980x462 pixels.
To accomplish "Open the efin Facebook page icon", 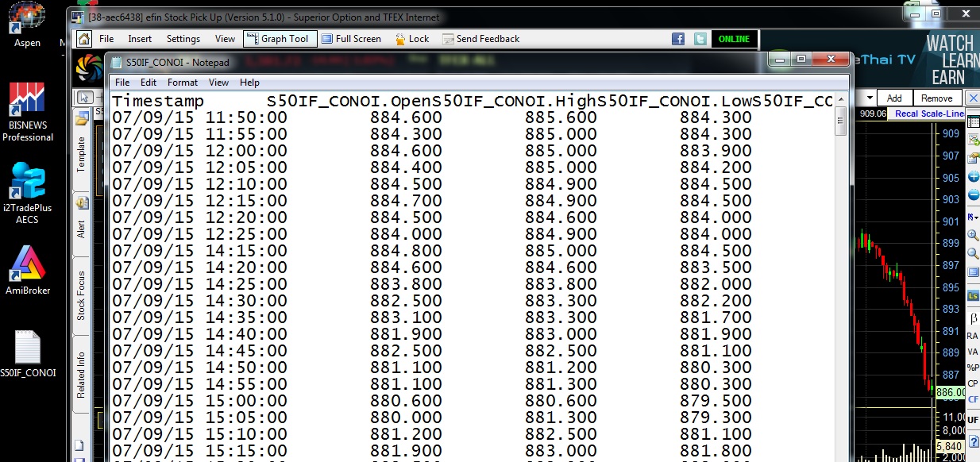I will [x=678, y=39].
